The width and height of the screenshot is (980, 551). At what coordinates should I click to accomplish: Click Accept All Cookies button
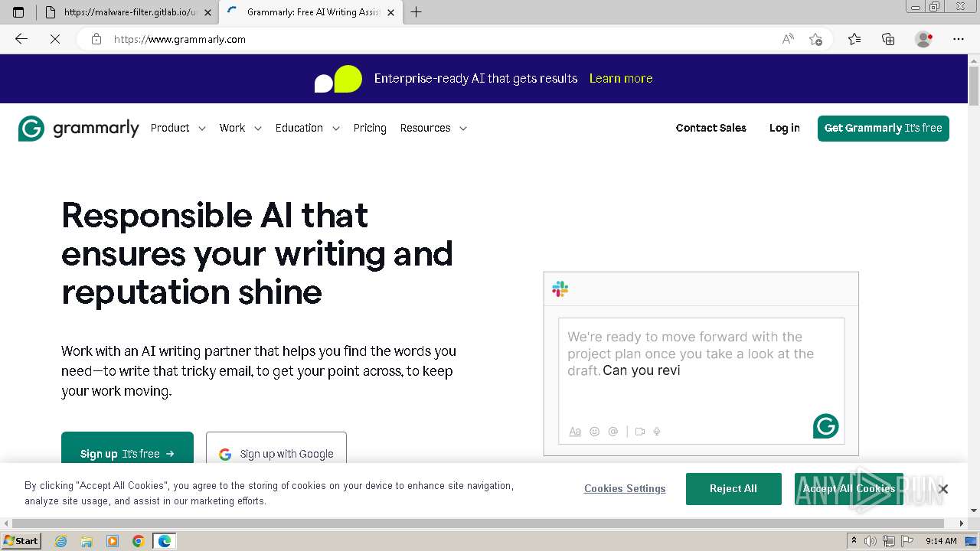click(849, 489)
